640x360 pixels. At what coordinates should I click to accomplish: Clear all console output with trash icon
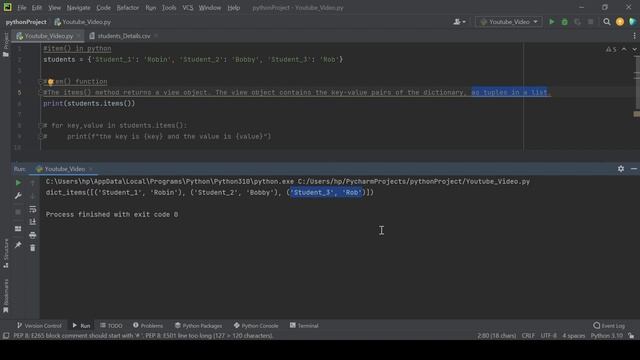pos(33,248)
